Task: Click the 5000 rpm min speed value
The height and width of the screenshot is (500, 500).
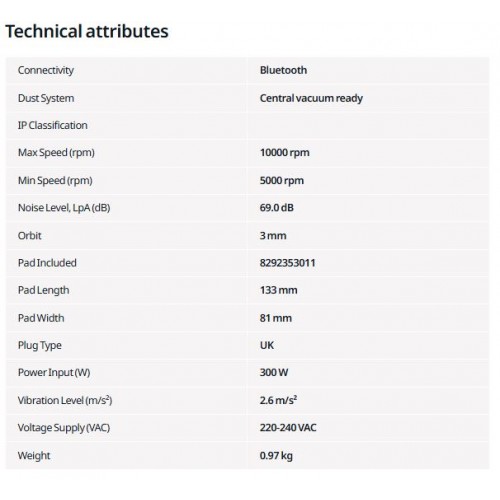Action: 282,181
